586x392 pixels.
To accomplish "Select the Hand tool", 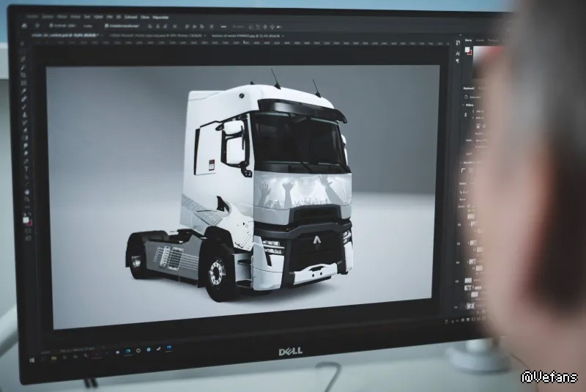I will (x=27, y=192).
